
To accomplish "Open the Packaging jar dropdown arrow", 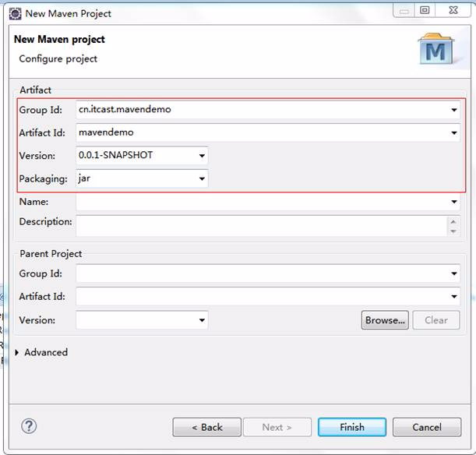I will [x=202, y=178].
